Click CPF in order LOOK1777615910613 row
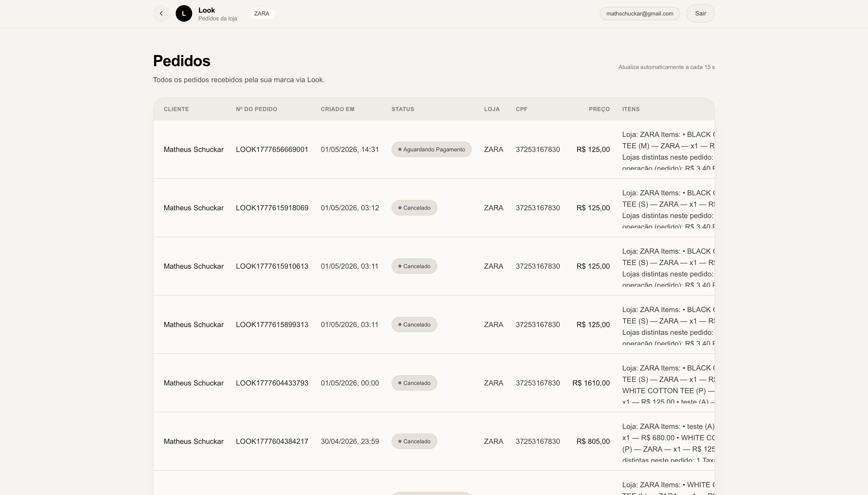This screenshot has height=495, width=868. tap(538, 266)
